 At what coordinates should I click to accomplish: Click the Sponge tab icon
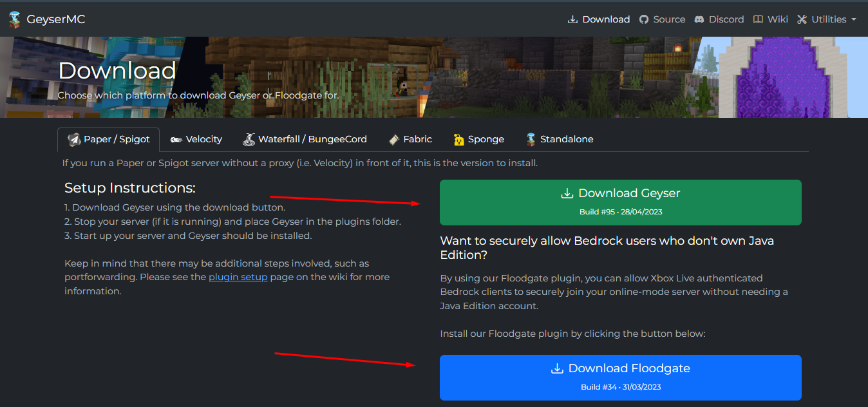tap(458, 139)
